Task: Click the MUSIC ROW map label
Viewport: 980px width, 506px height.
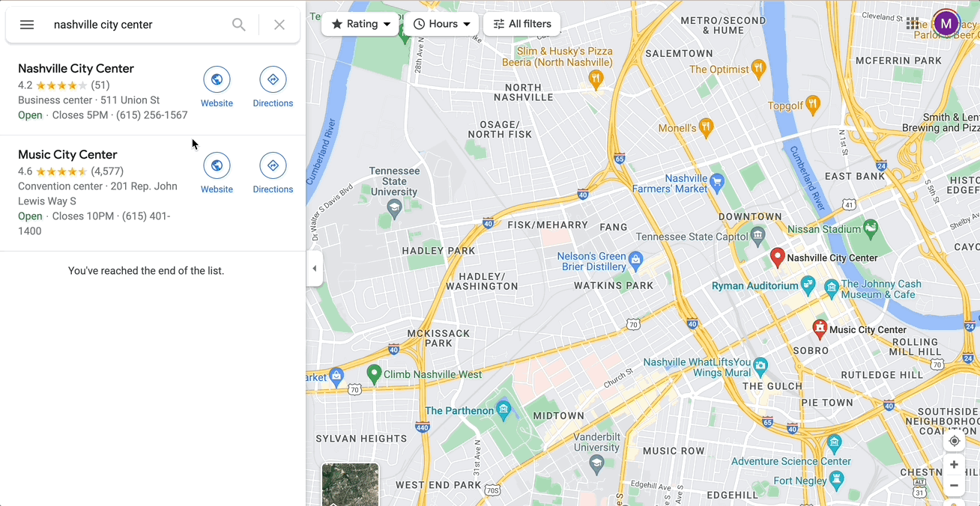Action: (x=674, y=451)
